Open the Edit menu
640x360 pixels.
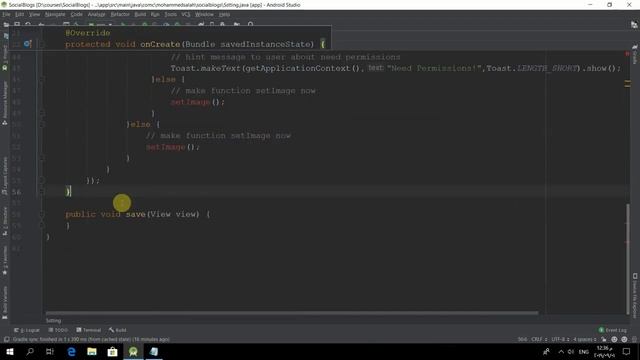click(19, 14)
